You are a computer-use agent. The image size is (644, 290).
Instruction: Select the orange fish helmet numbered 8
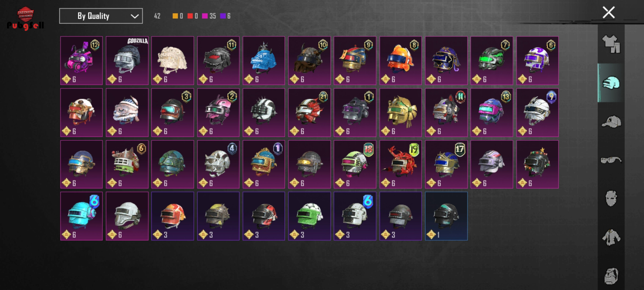point(400,60)
